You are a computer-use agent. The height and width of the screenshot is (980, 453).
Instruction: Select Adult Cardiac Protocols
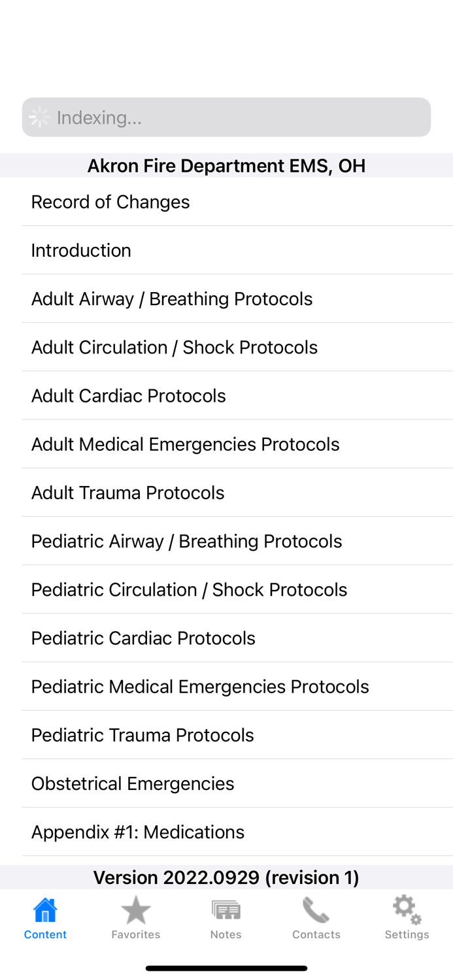(128, 395)
